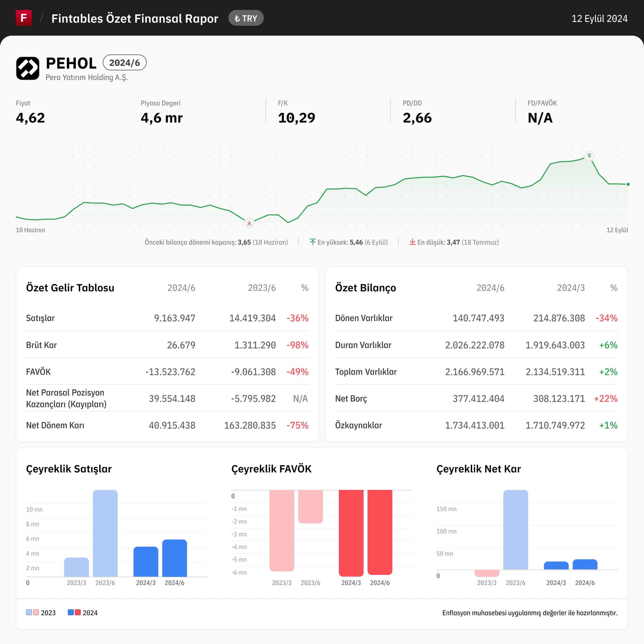Click the date 12 Eylül 2024

point(599,18)
